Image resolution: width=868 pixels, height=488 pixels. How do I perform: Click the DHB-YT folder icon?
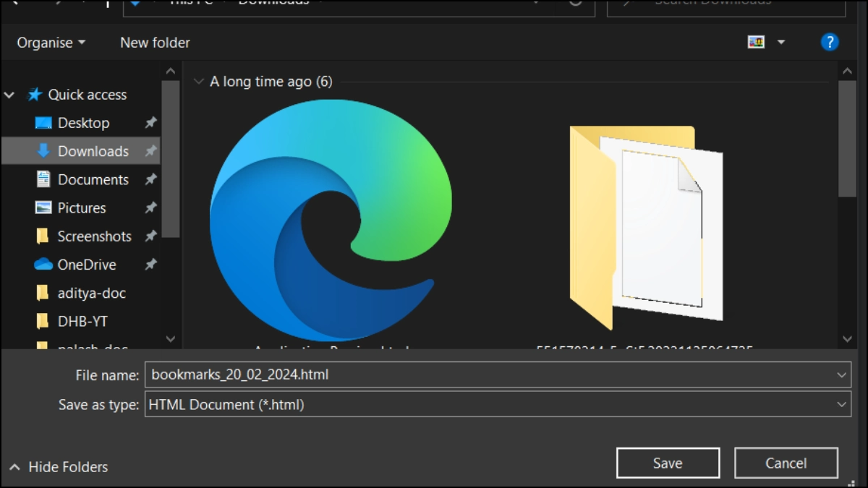[43, 321]
